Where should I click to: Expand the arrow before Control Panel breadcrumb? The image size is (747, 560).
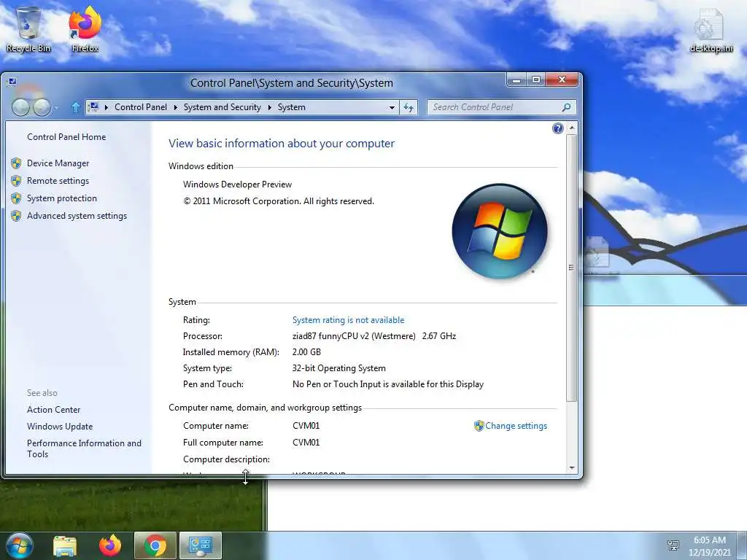[106, 108]
